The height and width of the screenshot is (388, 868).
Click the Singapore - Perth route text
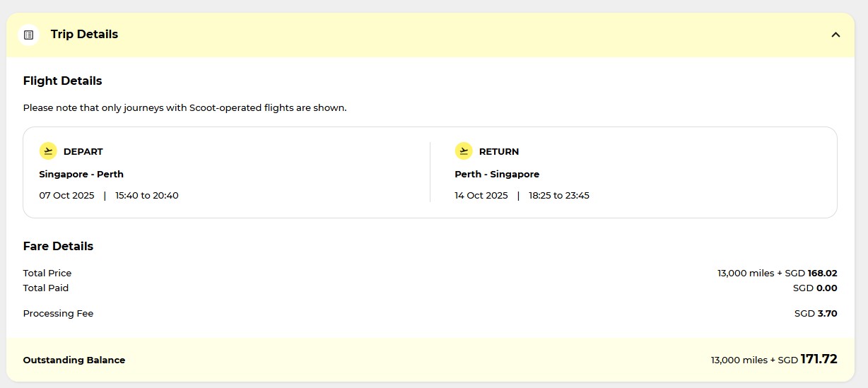81,175
